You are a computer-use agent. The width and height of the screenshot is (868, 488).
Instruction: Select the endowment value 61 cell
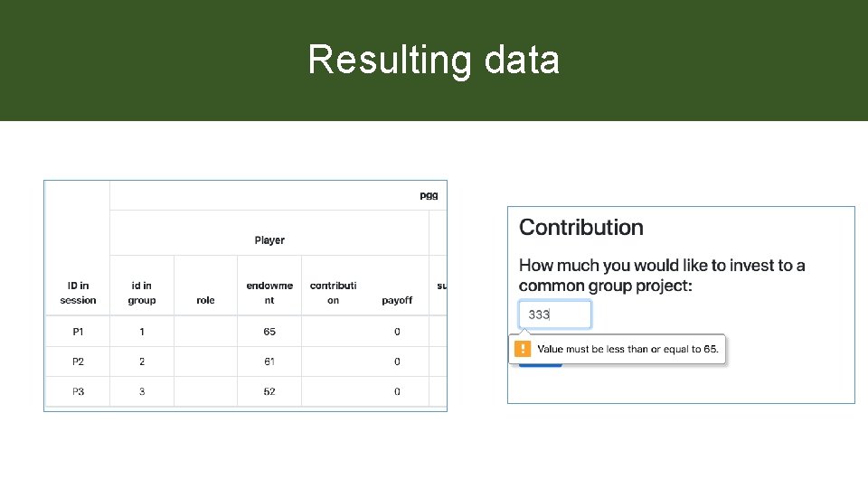pyautogui.click(x=269, y=361)
